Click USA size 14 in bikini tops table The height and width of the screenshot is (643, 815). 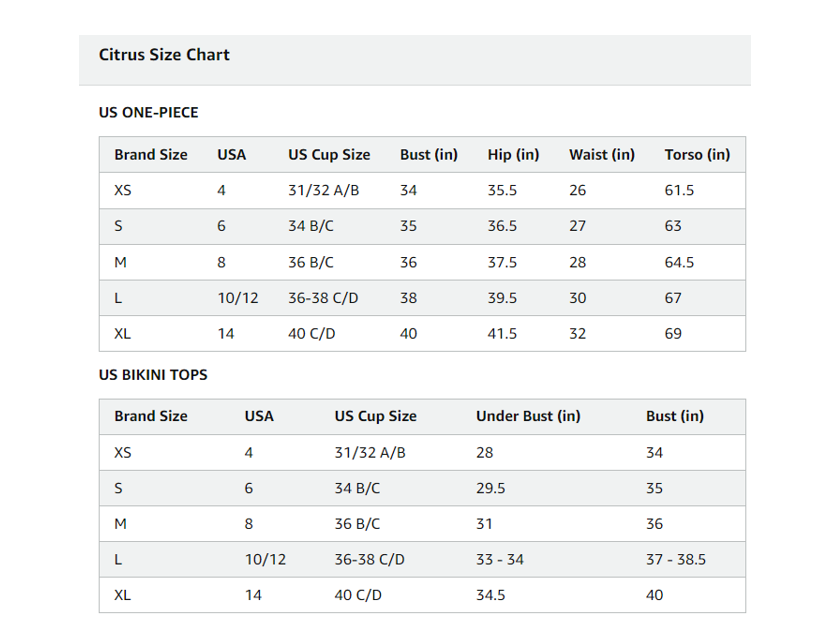(x=253, y=595)
